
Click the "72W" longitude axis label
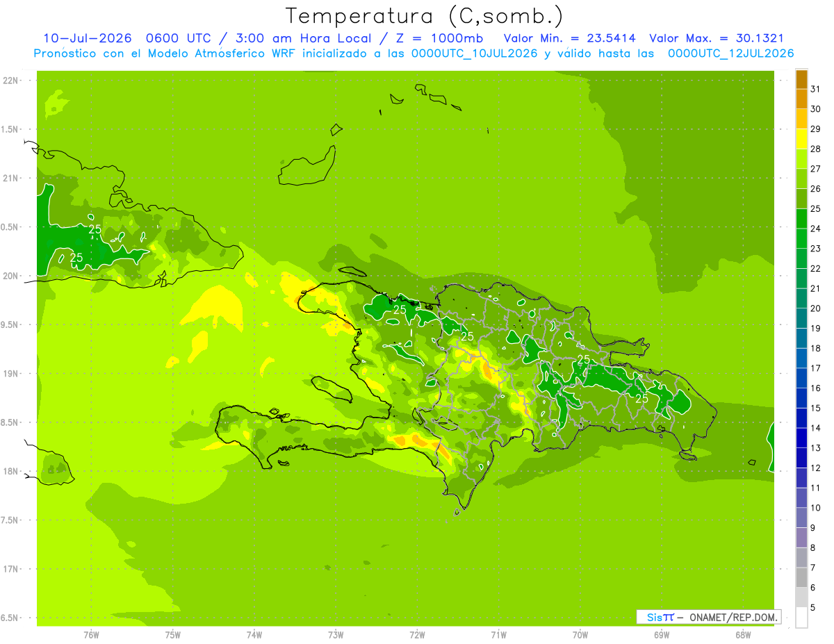coord(417,635)
